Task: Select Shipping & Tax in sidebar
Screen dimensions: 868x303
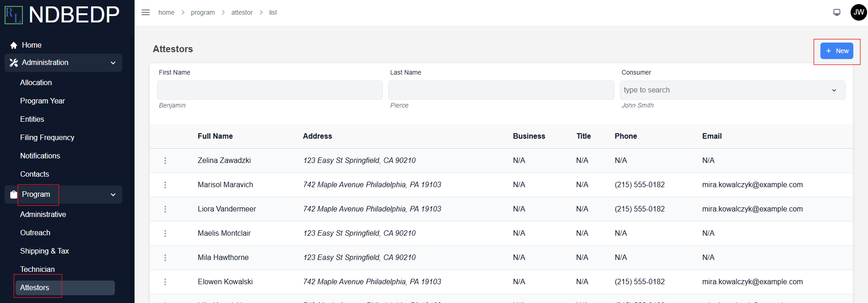Action: coord(44,251)
